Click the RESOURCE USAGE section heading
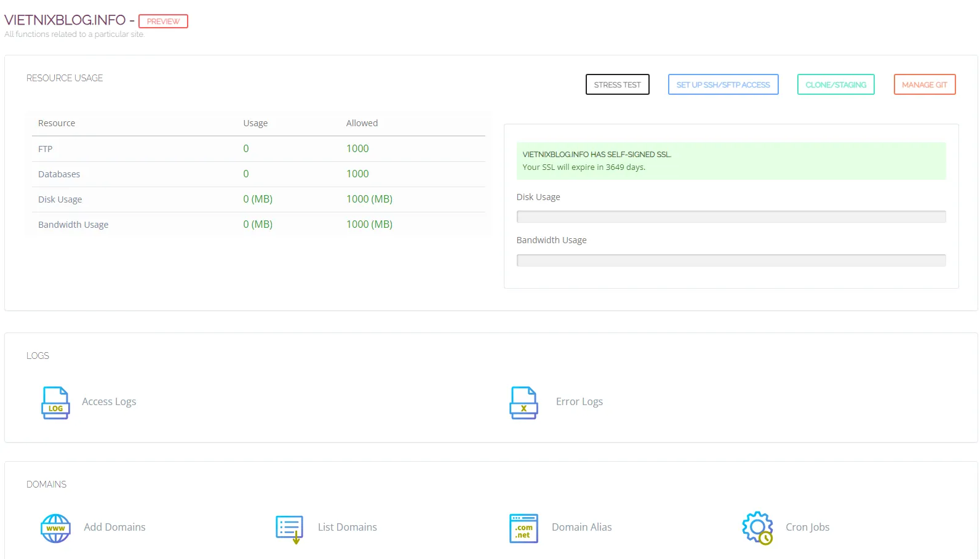 (x=65, y=78)
